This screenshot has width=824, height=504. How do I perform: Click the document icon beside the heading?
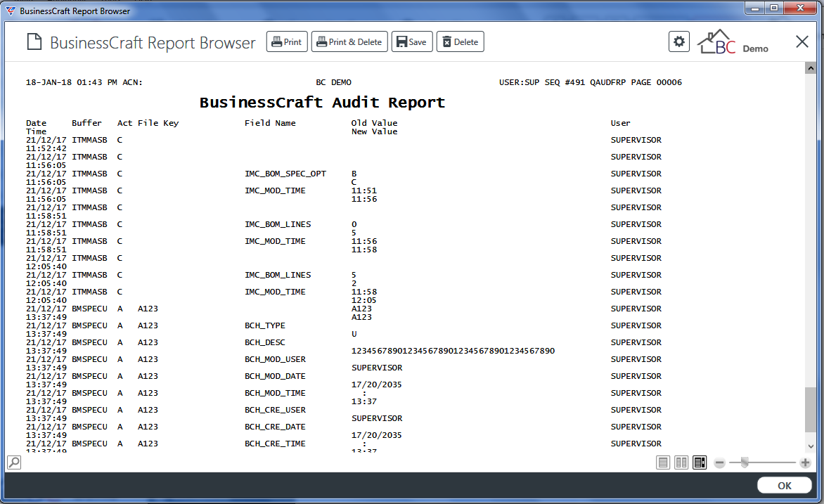point(34,42)
